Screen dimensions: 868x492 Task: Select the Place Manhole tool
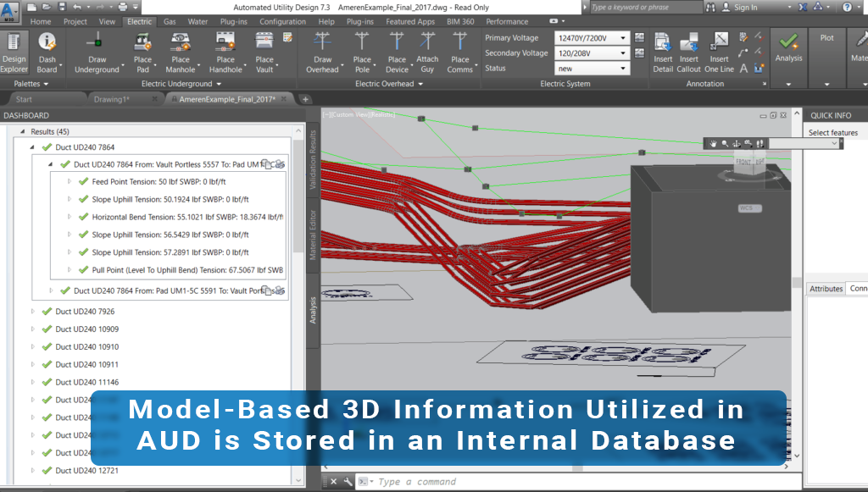181,53
